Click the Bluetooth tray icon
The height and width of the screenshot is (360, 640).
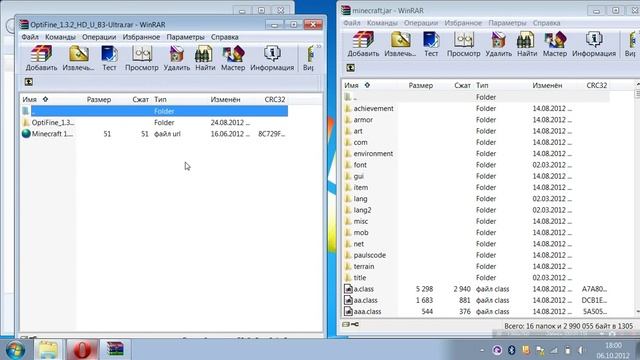511,350
